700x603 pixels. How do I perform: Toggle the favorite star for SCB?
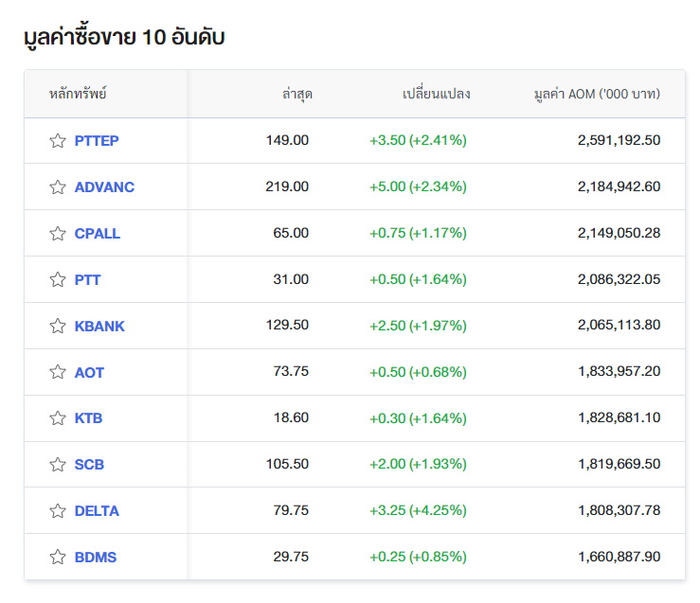58,464
